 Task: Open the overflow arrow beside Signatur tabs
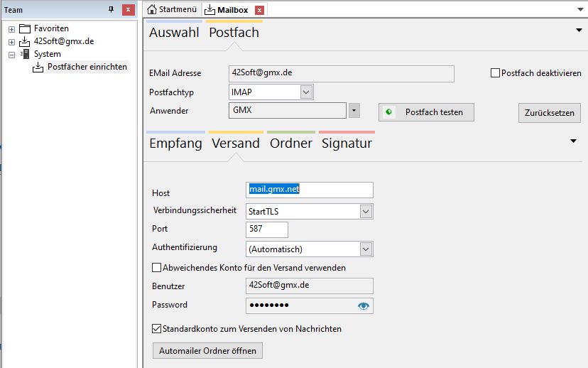573,141
